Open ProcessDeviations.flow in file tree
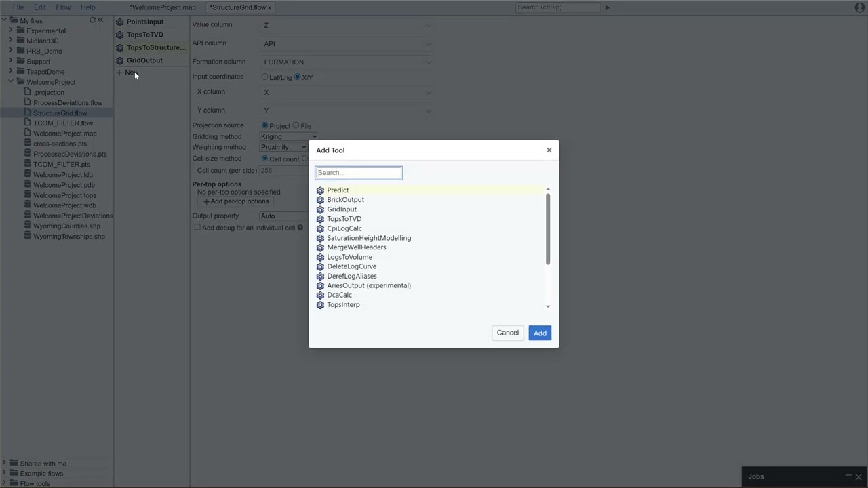Screen dimensions: 868x488 tap(68, 103)
